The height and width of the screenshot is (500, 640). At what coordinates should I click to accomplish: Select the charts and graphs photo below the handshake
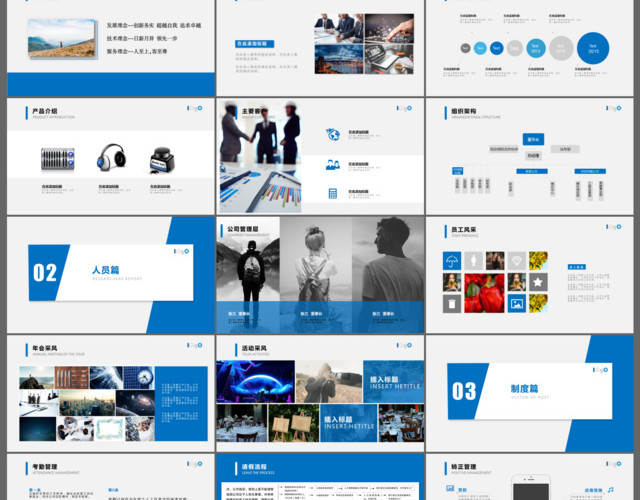(x=260, y=188)
